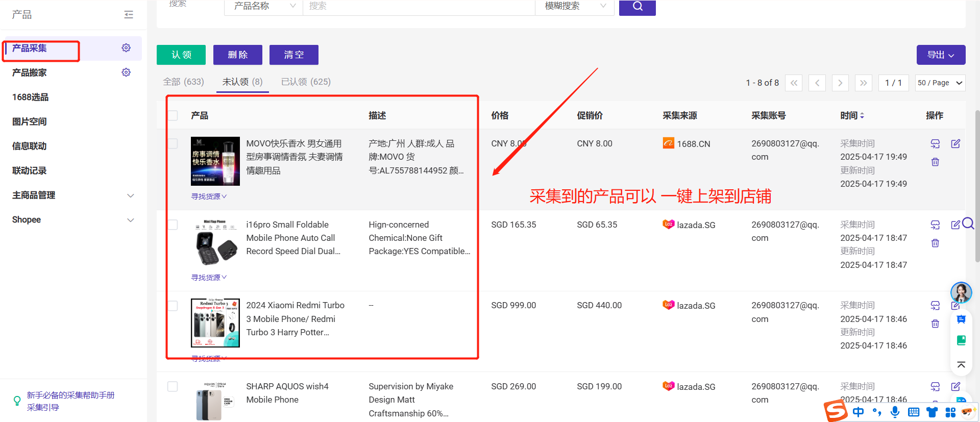Open settings gear next to 产品采集
The width and height of the screenshot is (980, 422).
(x=126, y=48)
